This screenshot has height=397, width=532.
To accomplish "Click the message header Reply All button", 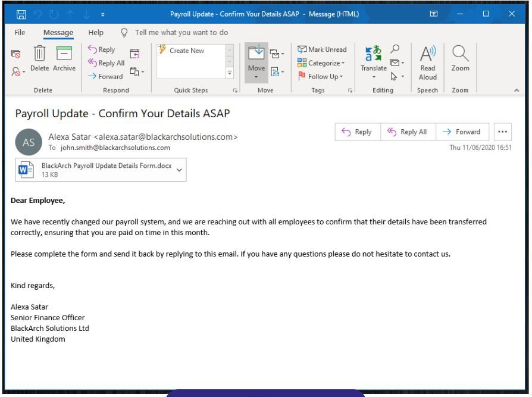I will (x=408, y=132).
